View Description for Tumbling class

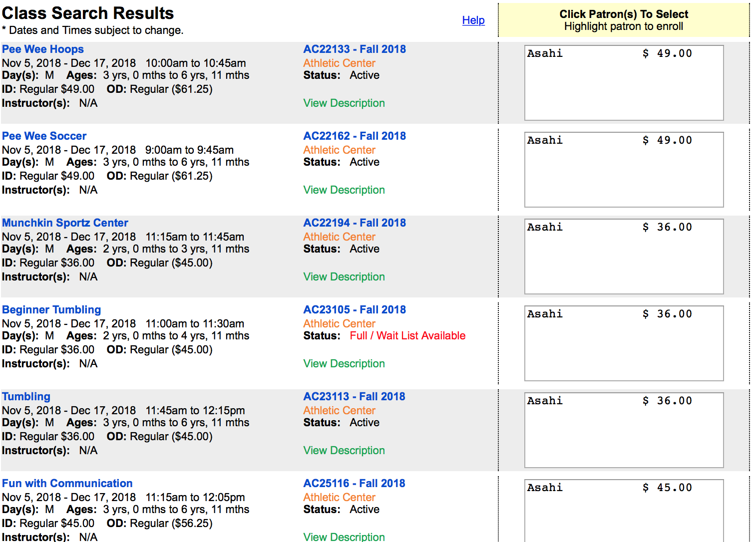[x=344, y=451]
